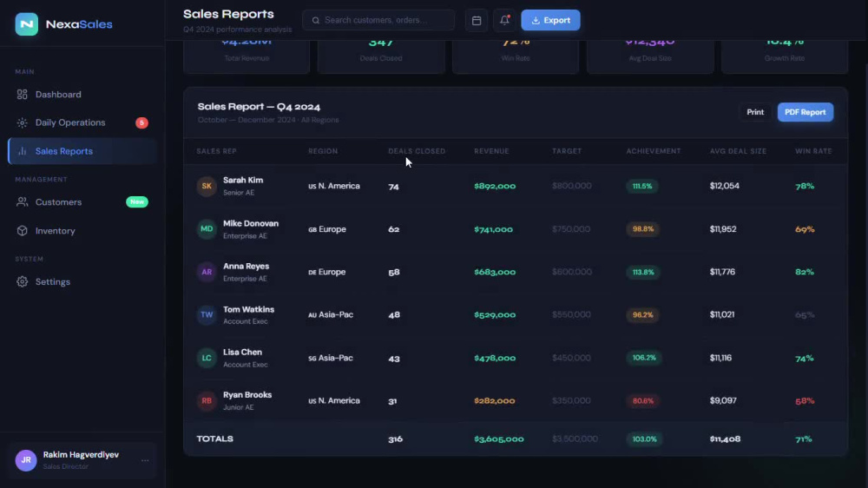Select the Anna Reyes name
Screen dimensions: 868x488
pos(246,267)
